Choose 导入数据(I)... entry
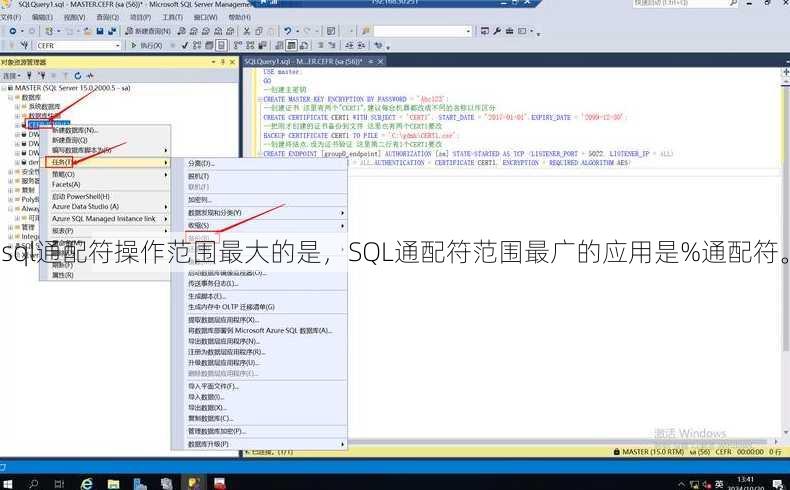 [x=206, y=397]
